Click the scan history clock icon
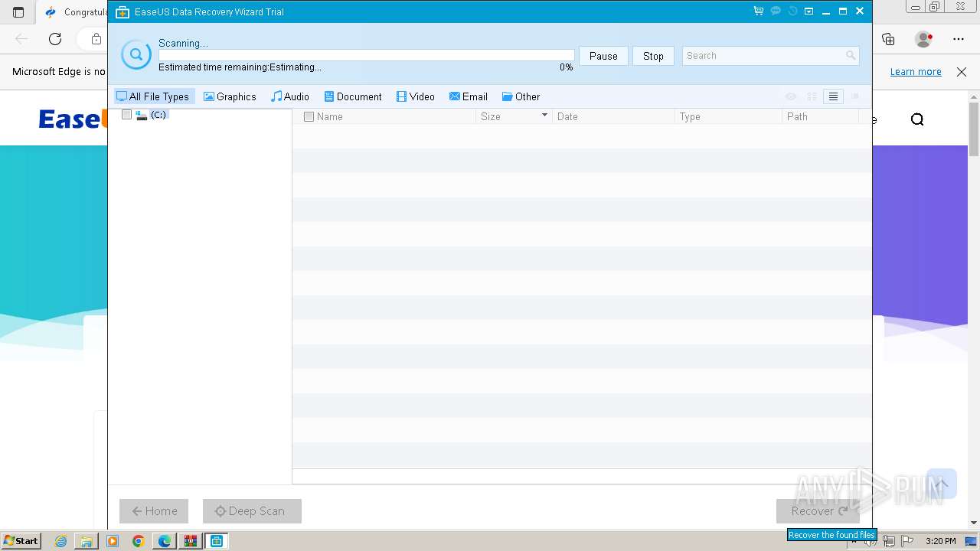Image resolution: width=980 pixels, height=551 pixels. coord(792,11)
